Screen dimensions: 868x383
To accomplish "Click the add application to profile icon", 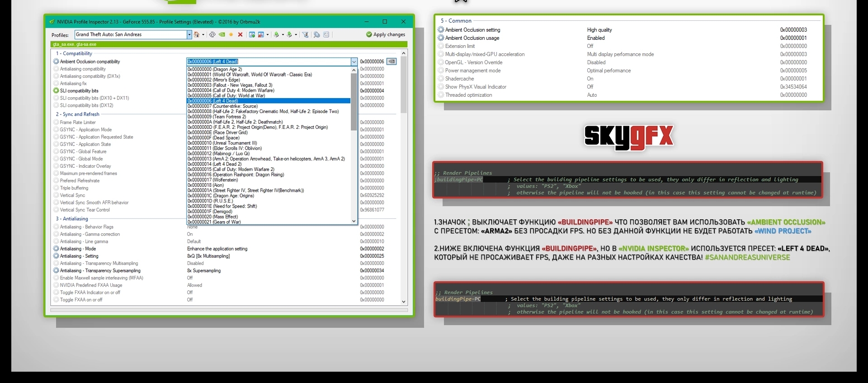I will [x=252, y=34].
